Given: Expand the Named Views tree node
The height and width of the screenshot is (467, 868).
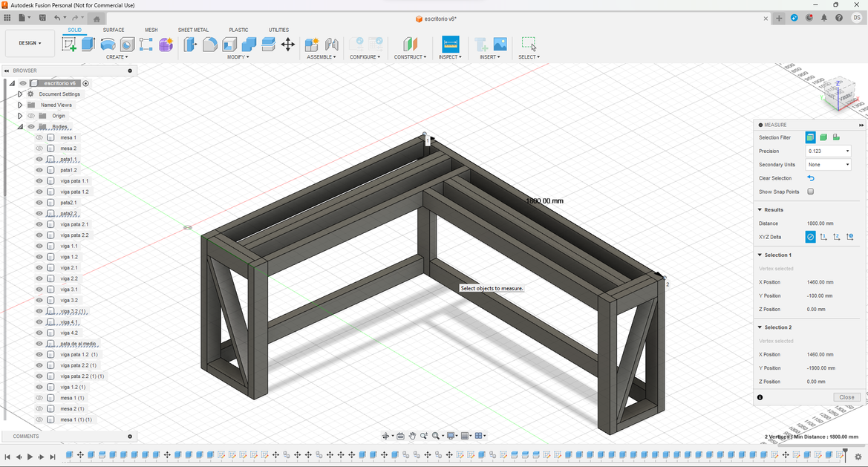Looking at the screenshot, I should (20, 105).
